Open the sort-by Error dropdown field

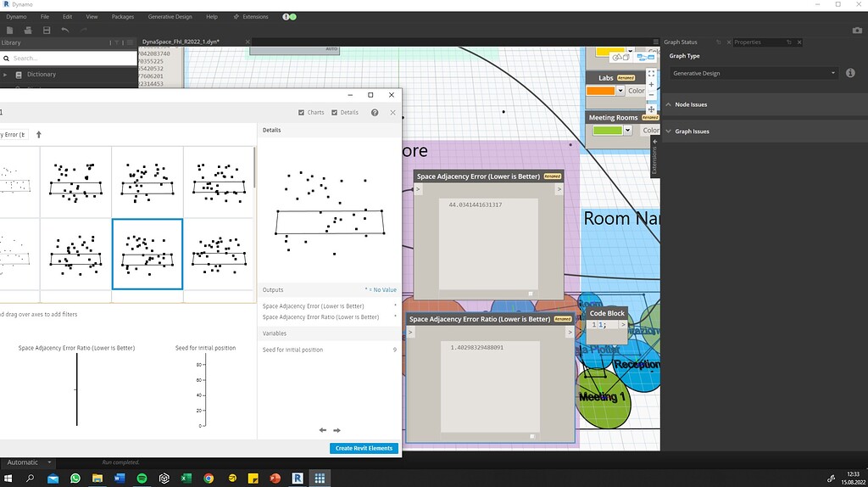14,135
